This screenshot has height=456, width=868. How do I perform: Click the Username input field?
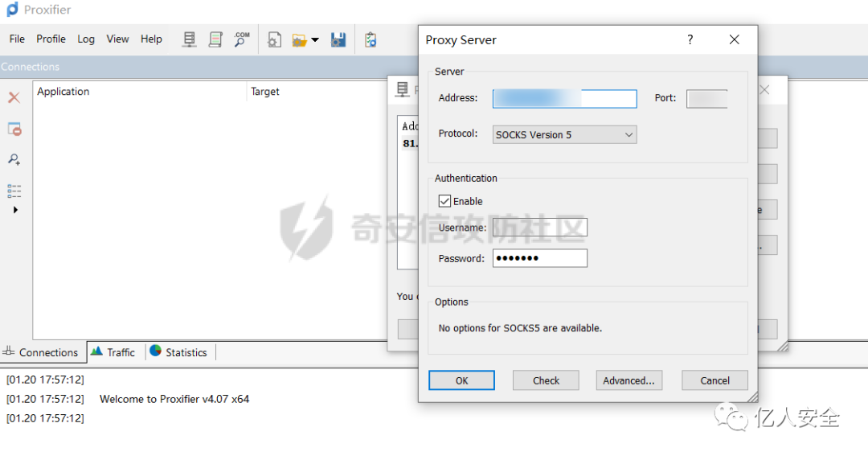(540, 227)
